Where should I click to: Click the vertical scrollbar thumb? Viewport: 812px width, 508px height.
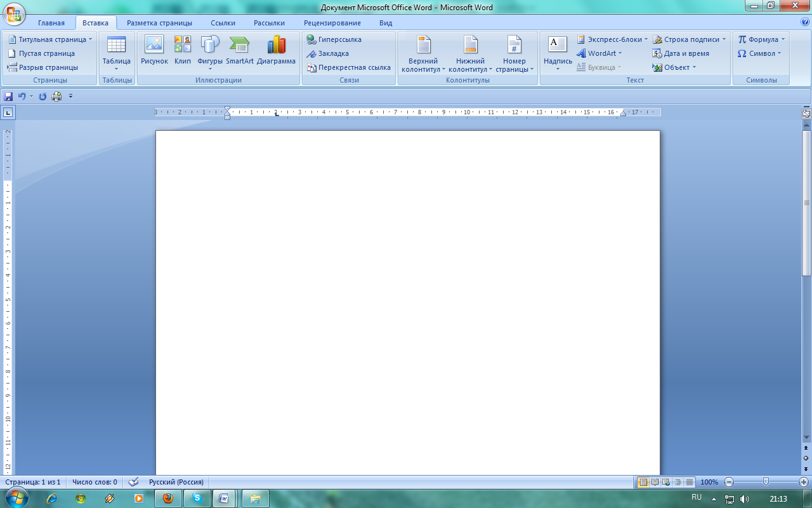[x=806, y=203]
